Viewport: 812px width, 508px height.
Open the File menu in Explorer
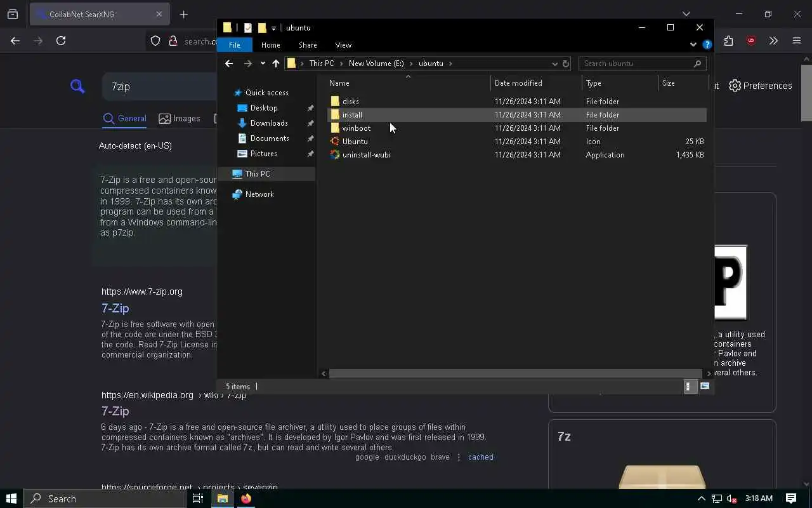[234, 45]
